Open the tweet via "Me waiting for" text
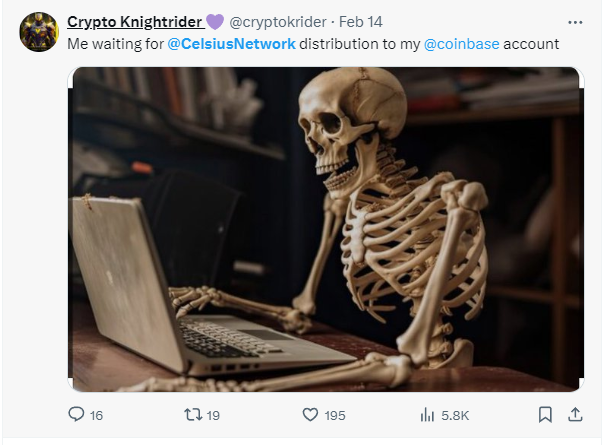The image size is (606, 445). [x=116, y=44]
